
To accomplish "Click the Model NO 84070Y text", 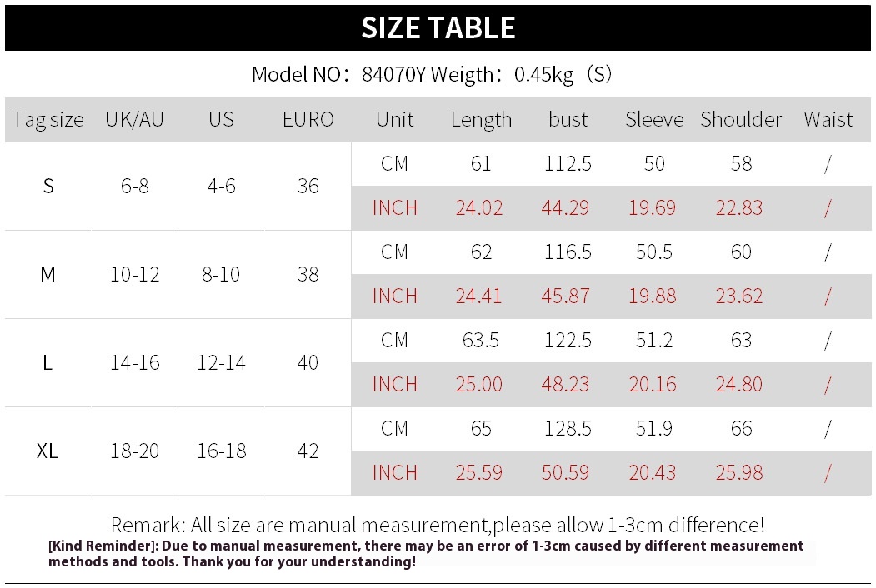I will 338,74.
